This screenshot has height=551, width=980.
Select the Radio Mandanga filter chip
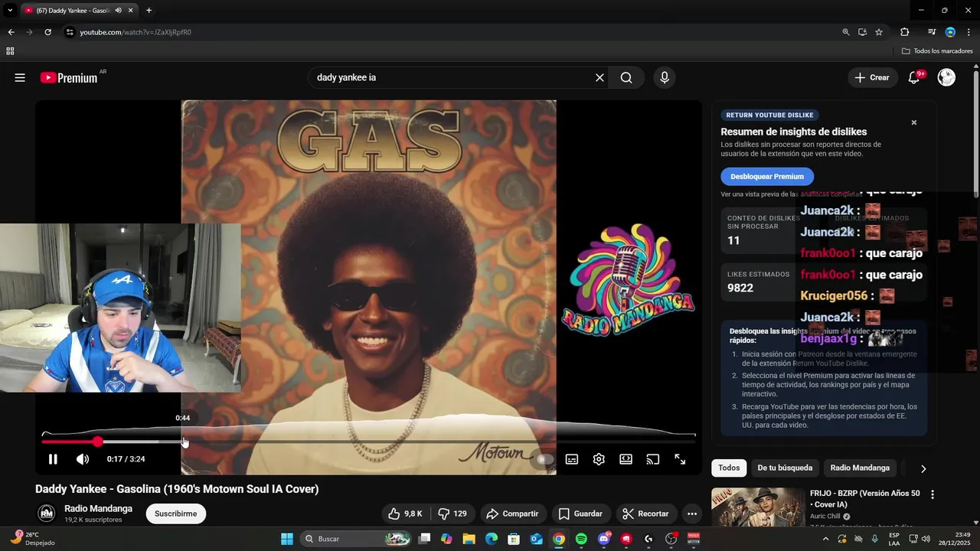(x=860, y=468)
